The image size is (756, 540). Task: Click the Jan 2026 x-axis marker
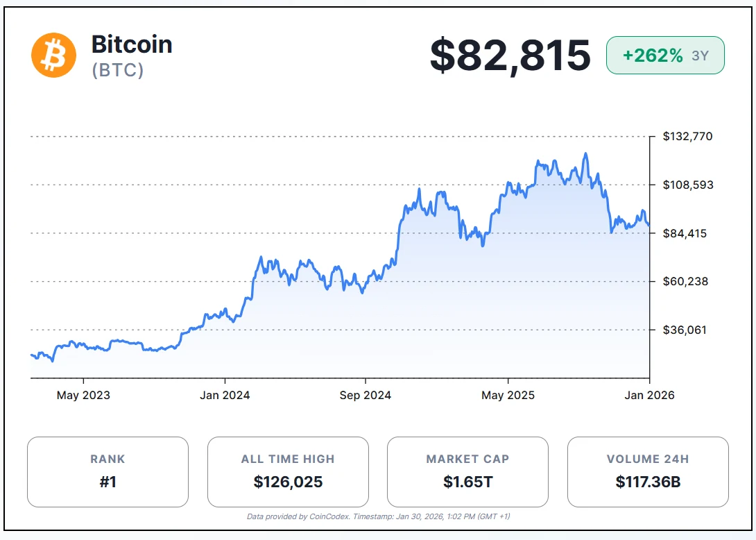pos(649,395)
